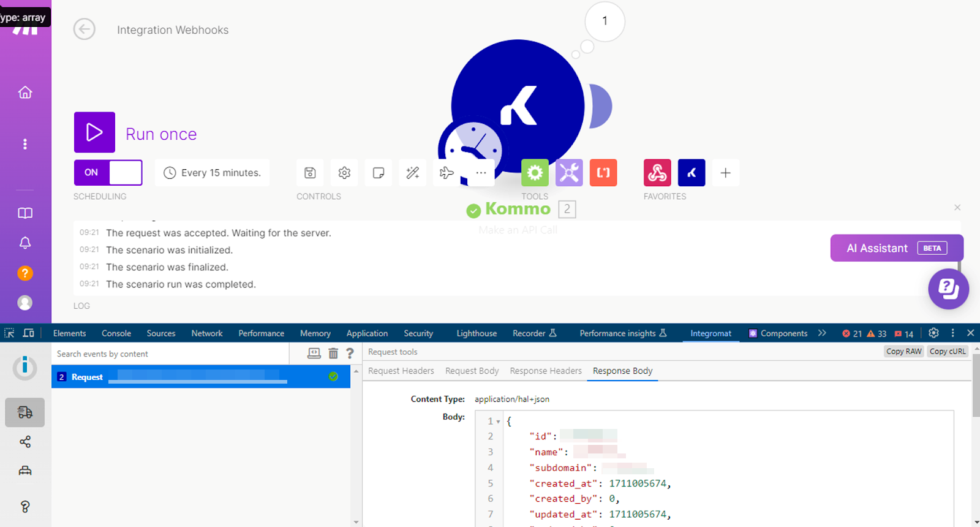Open the bubble showing 1 above Kommo
This screenshot has width=980, height=527.
[x=605, y=21]
